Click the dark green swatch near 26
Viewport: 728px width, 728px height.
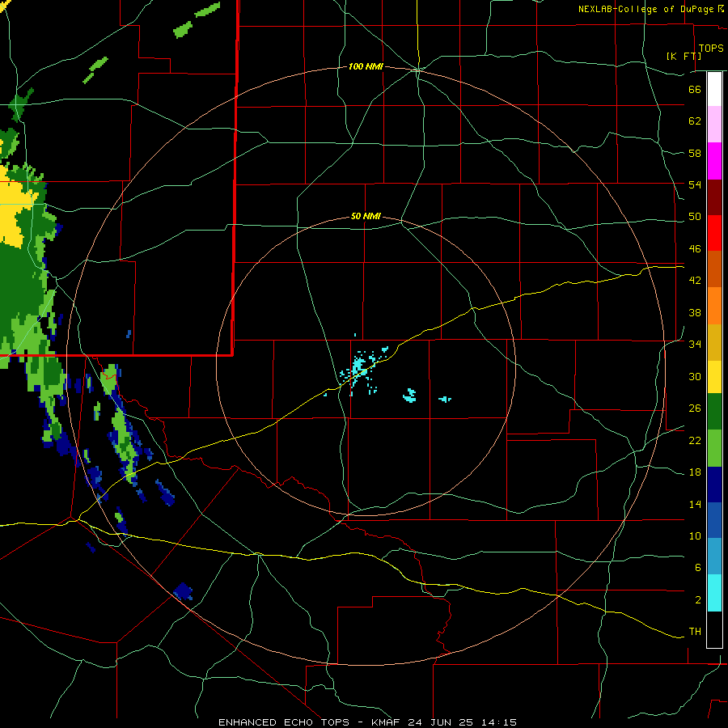[x=714, y=412]
